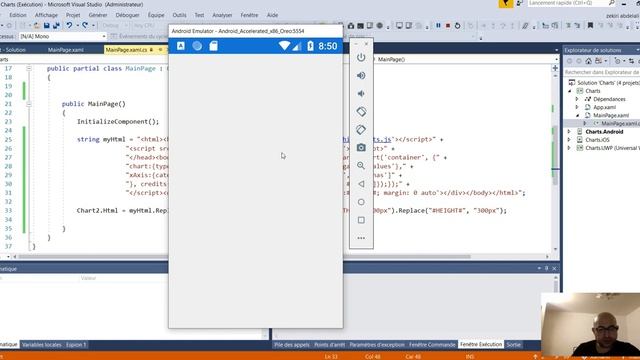640x360 pixels.
Task: Undo last action in toolbar
Action: [x=69, y=25]
